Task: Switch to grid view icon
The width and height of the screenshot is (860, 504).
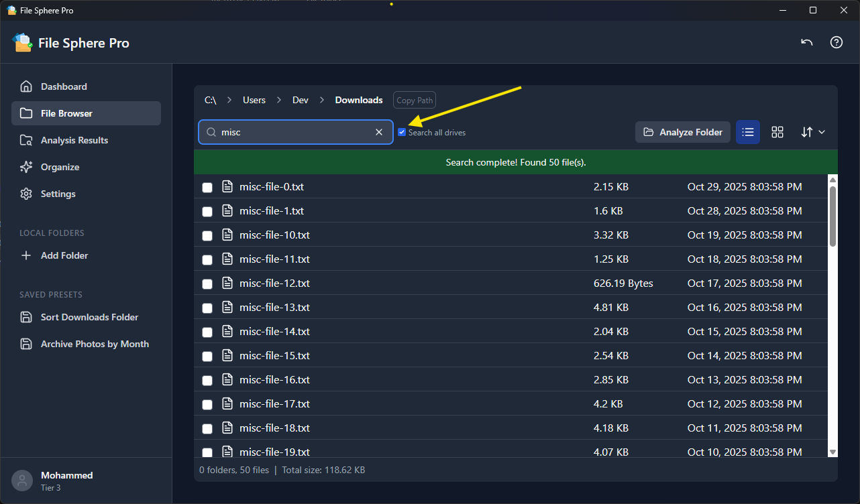Action: [777, 132]
